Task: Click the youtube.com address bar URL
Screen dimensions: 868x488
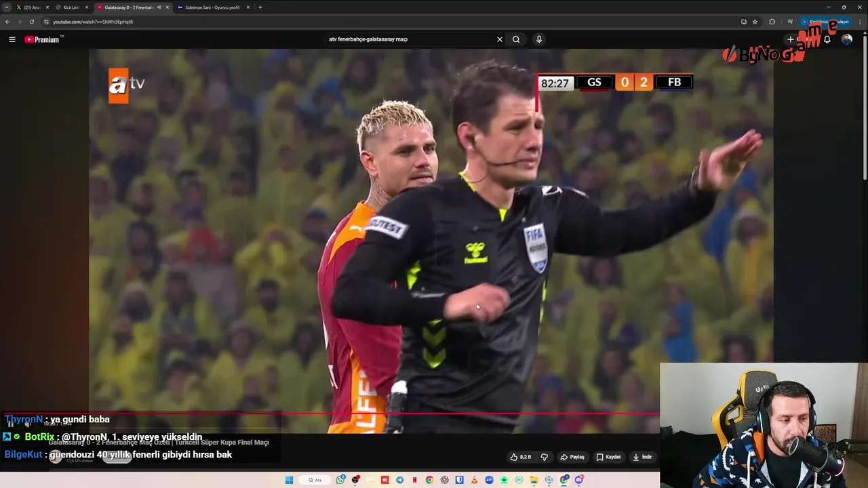Action: tap(93, 22)
